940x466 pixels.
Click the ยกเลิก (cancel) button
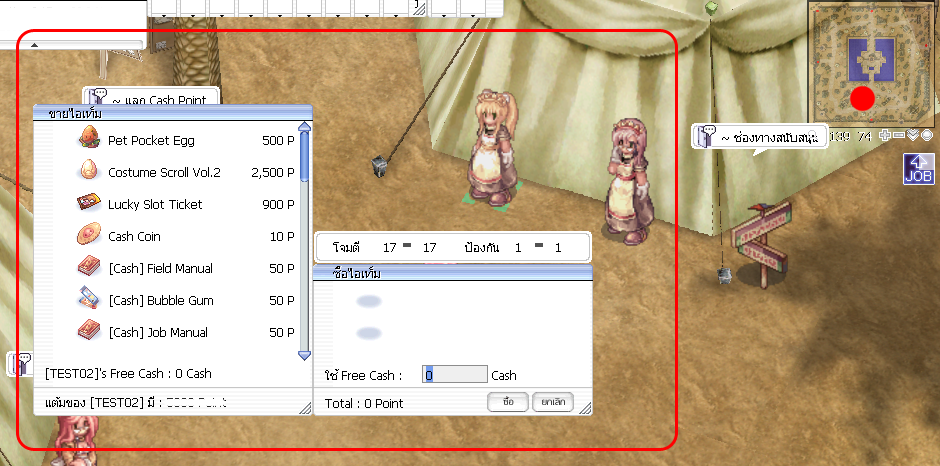coord(551,401)
